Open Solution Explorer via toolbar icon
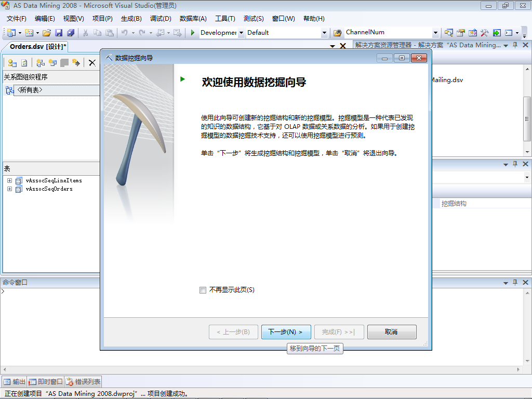This screenshot has width=532, height=399. click(448, 33)
